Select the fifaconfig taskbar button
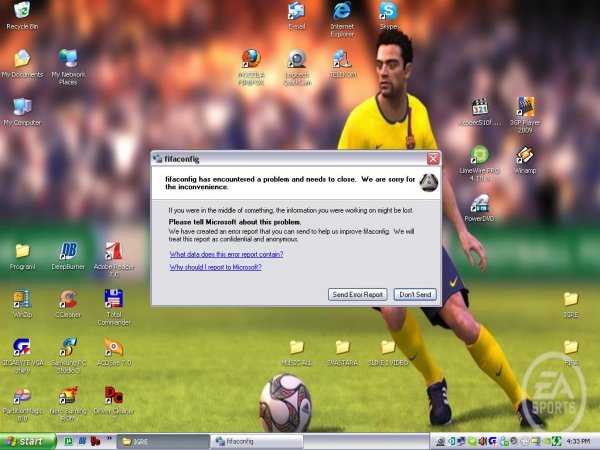Screen dimensions: 600x450 [x=256, y=440]
